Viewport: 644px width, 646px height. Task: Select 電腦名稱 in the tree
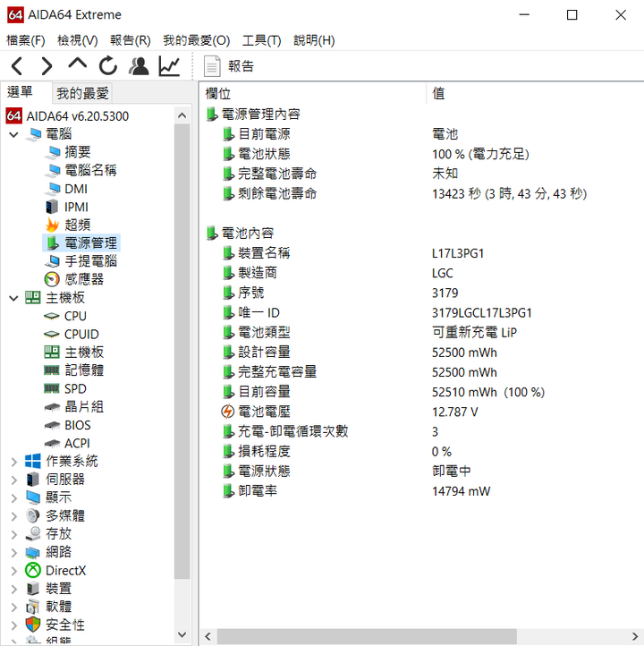[x=90, y=170]
